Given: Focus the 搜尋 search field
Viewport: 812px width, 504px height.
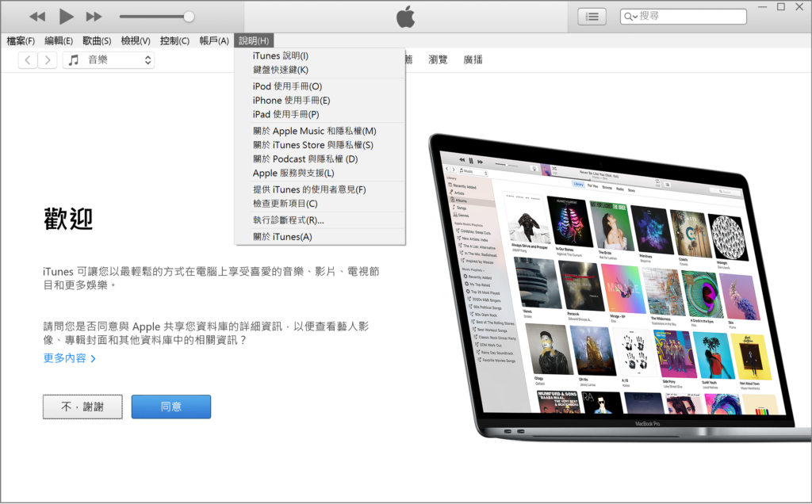Looking at the screenshot, I should [x=684, y=17].
